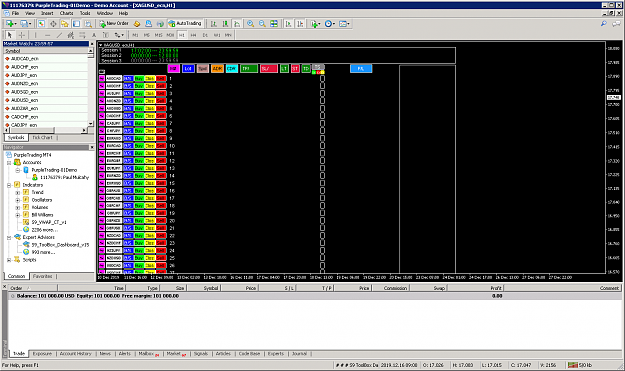Click the orange ADR dashboard button

pos(217,69)
